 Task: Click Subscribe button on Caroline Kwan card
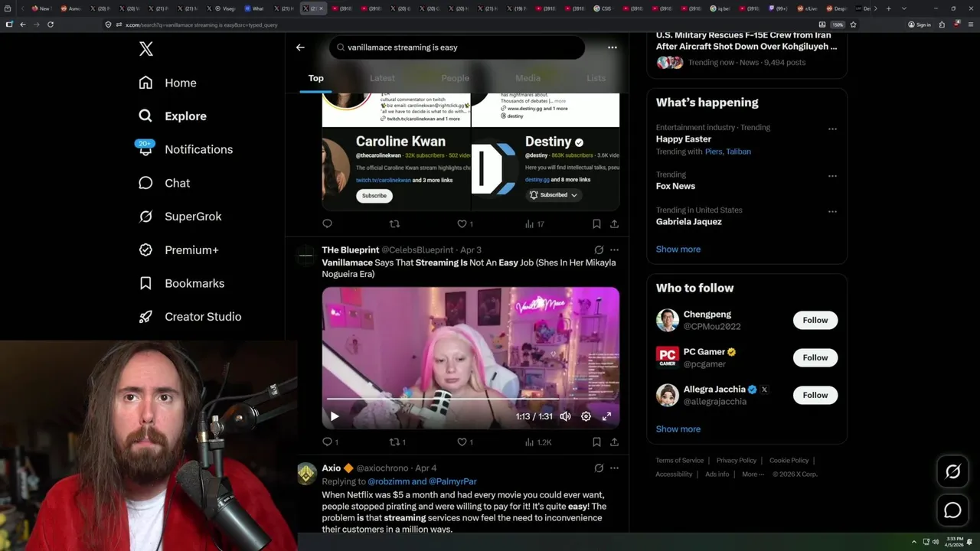(374, 196)
